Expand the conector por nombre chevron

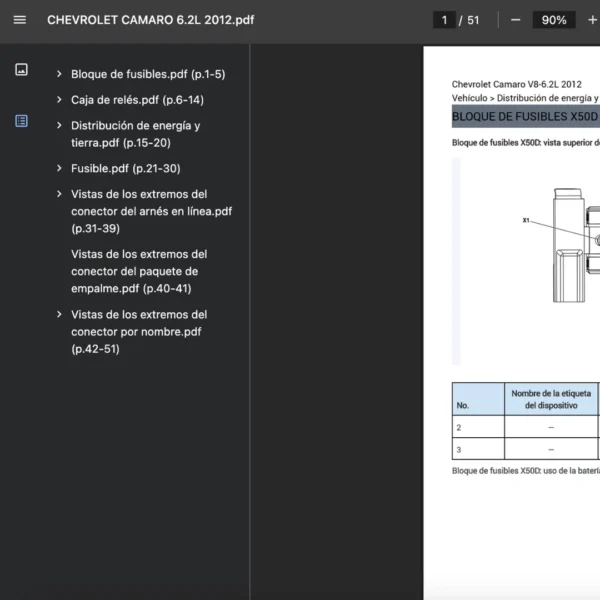coord(60,315)
